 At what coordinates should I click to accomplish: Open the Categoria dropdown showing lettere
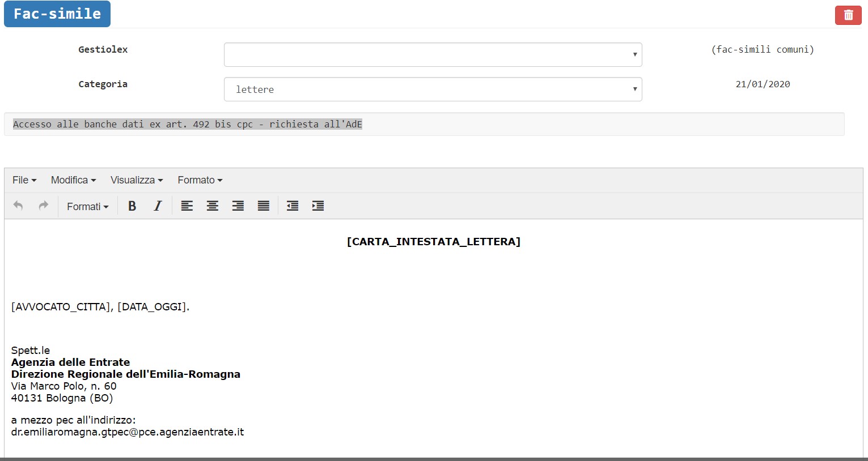pyautogui.click(x=432, y=89)
